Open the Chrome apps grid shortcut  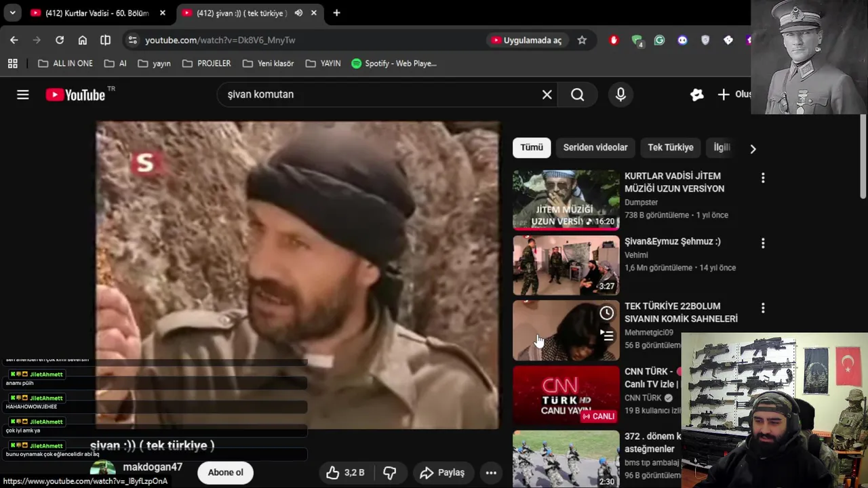coord(12,63)
